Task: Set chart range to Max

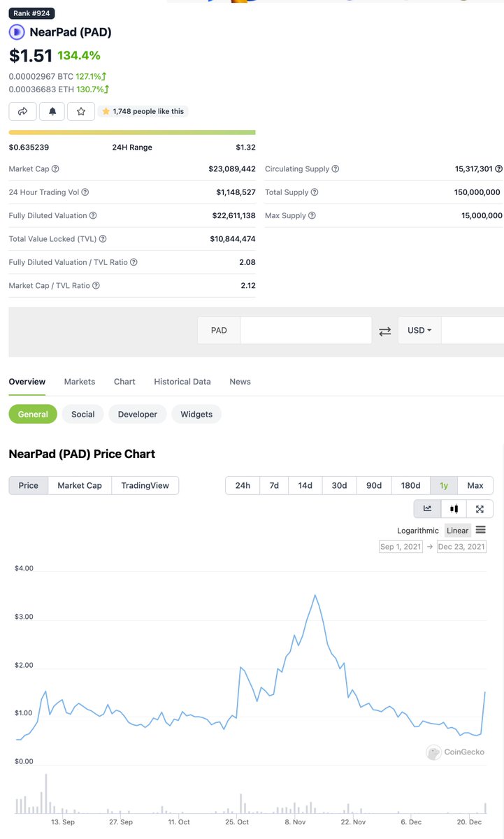Action: pos(475,485)
